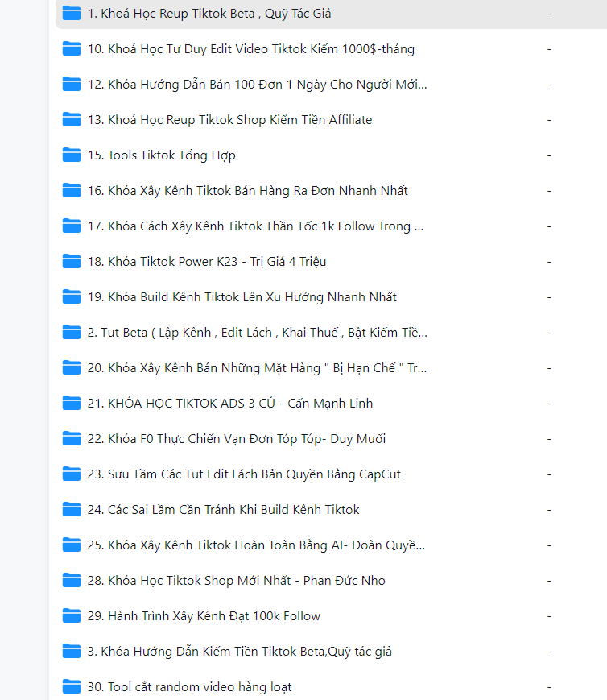Click folder icon for '19. Khóa Build Kênh Tiktok'
Viewport: 607px width, 700px height.
click(72, 297)
